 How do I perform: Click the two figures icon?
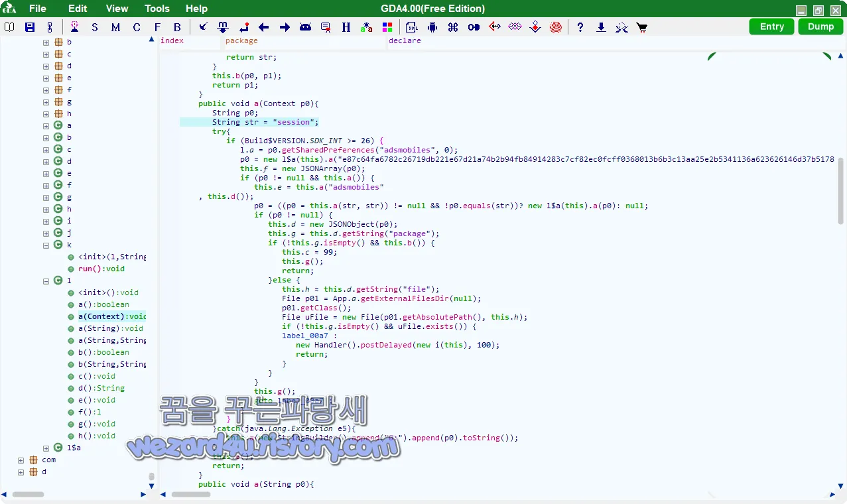pos(621,27)
